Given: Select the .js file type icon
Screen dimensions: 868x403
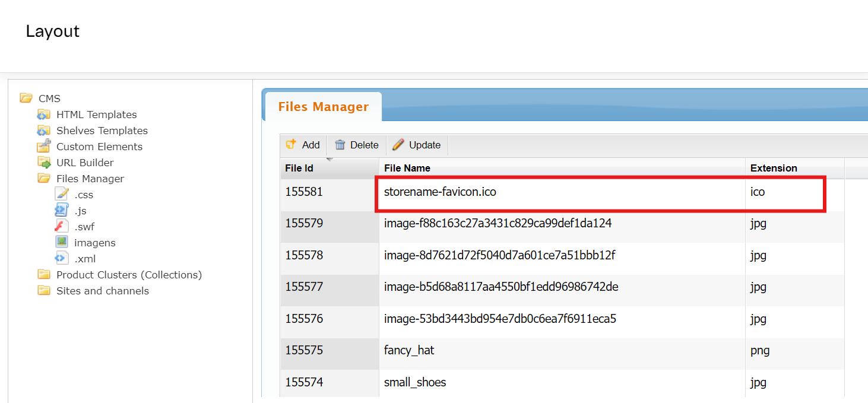Looking at the screenshot, I should 62,210.
